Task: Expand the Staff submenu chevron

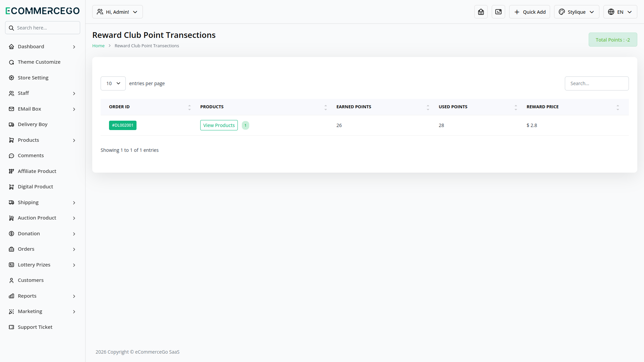Action: [74, 94]
